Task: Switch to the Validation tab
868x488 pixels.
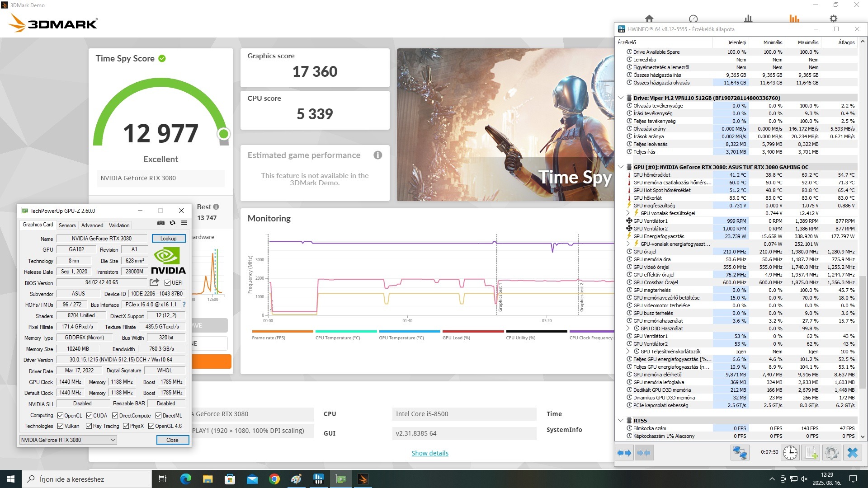Action: pos(119,225)
